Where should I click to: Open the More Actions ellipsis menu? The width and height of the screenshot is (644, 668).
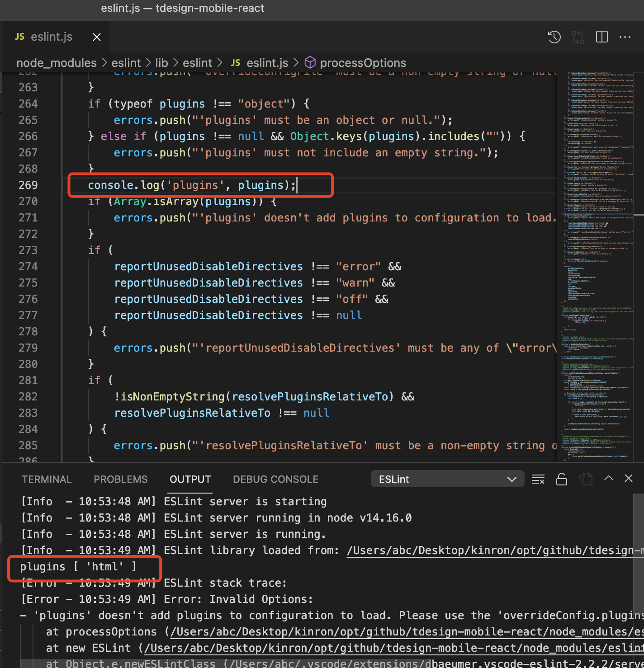(625, 37)
